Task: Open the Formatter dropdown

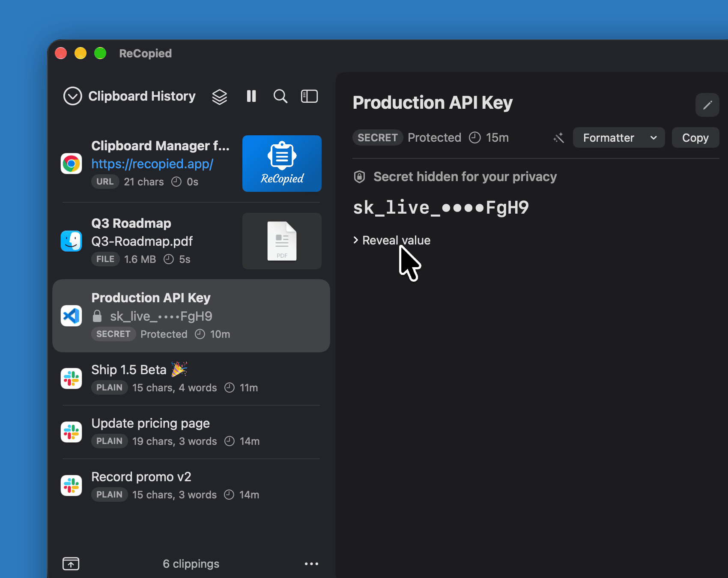Action: pyautogui.click(x=619, y=138)
